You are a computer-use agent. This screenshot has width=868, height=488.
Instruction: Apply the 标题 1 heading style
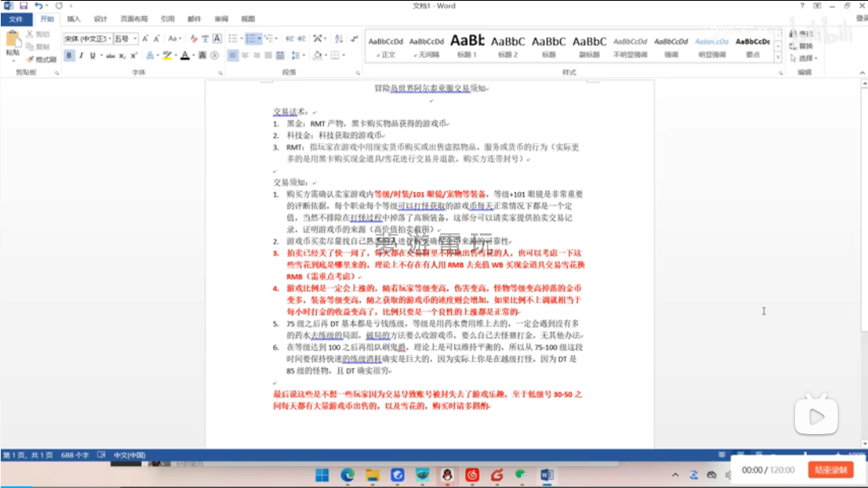coord(466,46)
